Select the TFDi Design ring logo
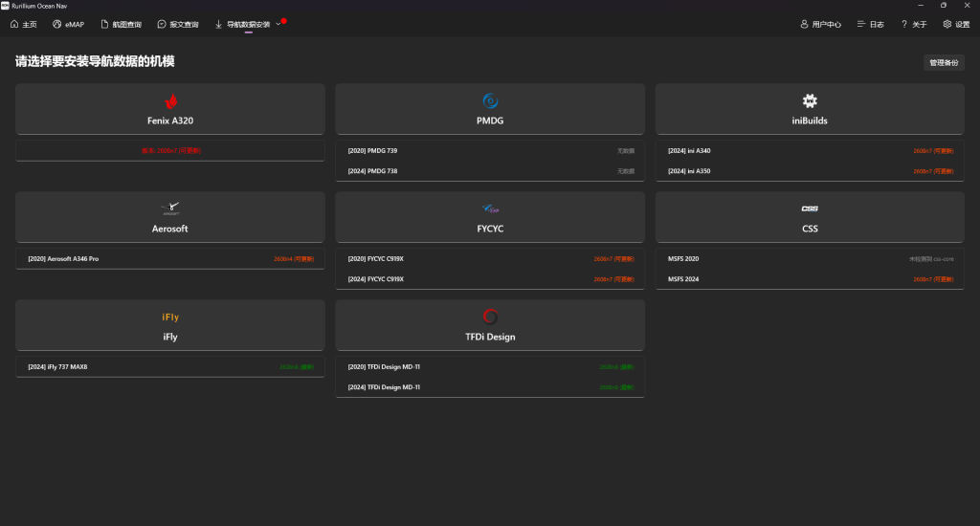This screenshot has height=526, width=980. point(490,317)
